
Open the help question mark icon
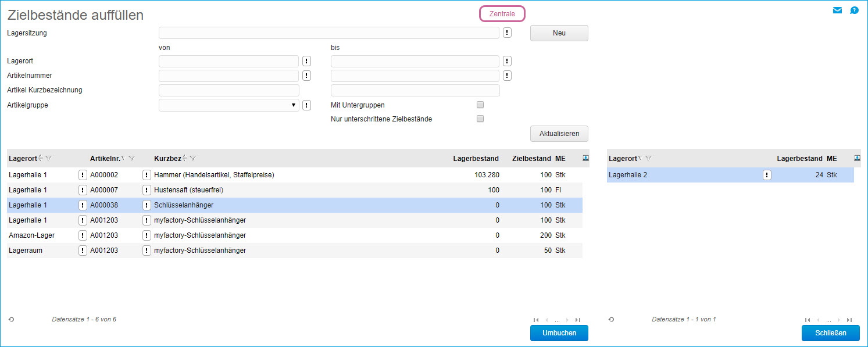coord(854,10)
